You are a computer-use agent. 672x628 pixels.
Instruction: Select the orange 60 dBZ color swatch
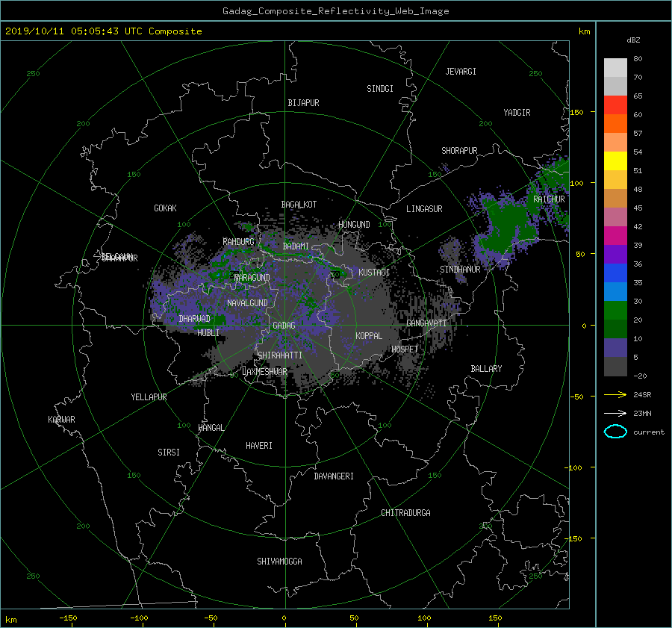coord(615,123)
